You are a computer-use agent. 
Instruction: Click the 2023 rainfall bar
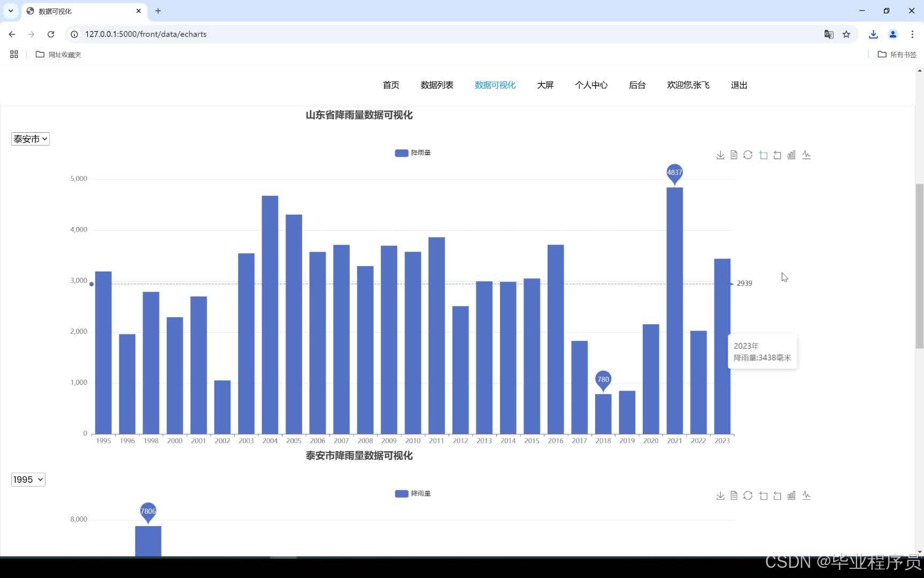(x=722, y=346)
